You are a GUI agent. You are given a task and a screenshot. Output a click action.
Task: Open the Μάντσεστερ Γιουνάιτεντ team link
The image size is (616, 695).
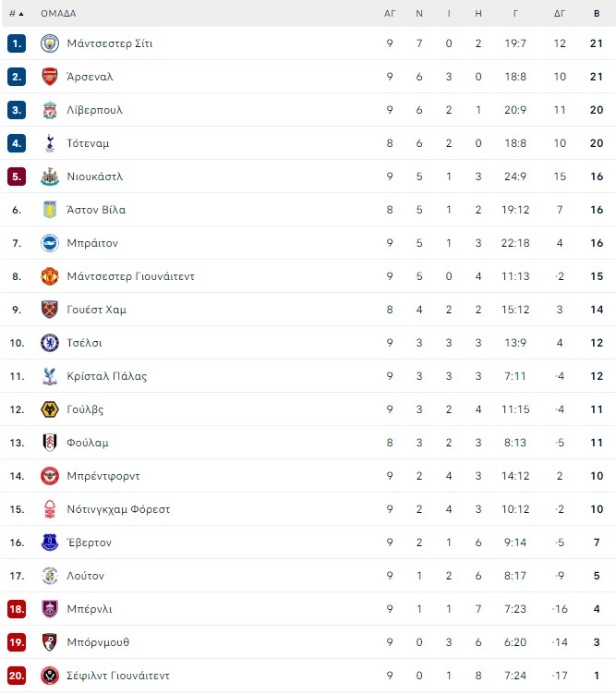[x=130, y=276]
